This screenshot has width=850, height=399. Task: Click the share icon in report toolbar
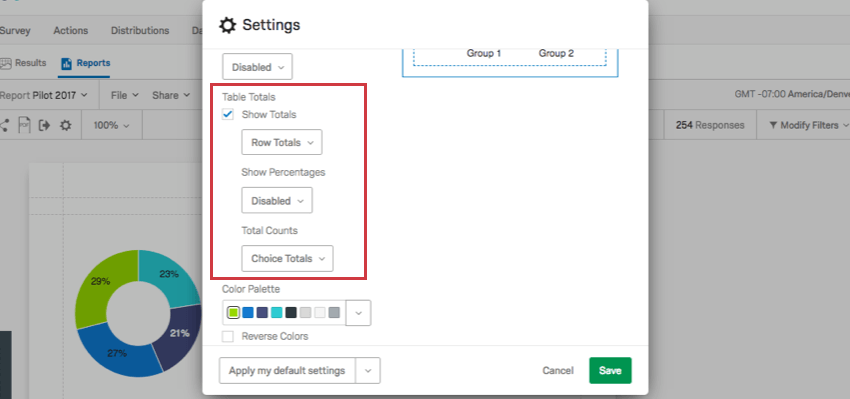[x=4, y=125]
